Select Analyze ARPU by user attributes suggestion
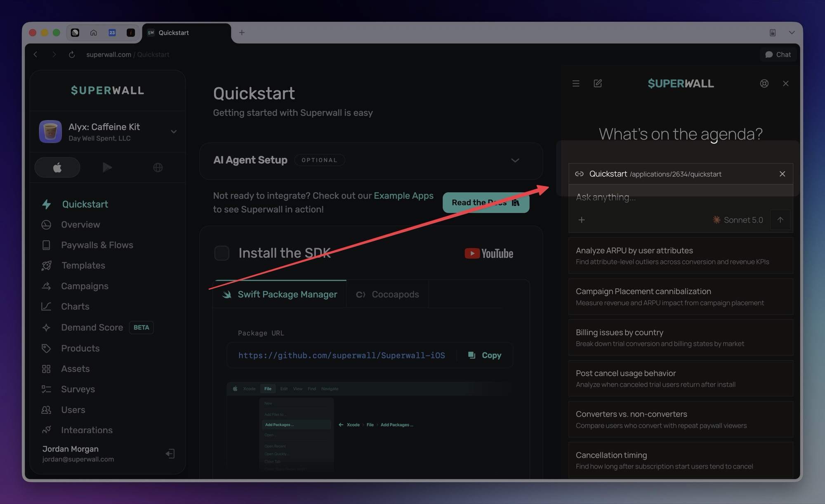This screenshot has height=504, width=825. coord(681,256)
